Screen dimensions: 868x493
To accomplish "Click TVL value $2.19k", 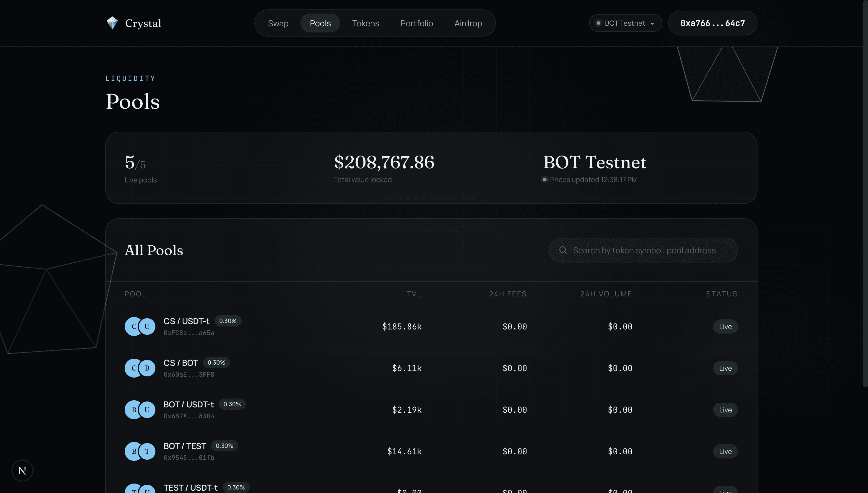I will coord(407,410).
